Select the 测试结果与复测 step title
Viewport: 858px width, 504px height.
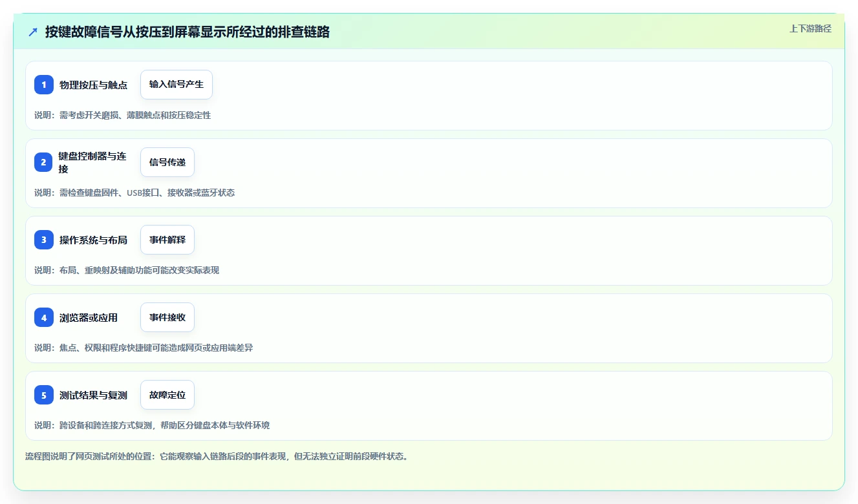pos(93,395)
